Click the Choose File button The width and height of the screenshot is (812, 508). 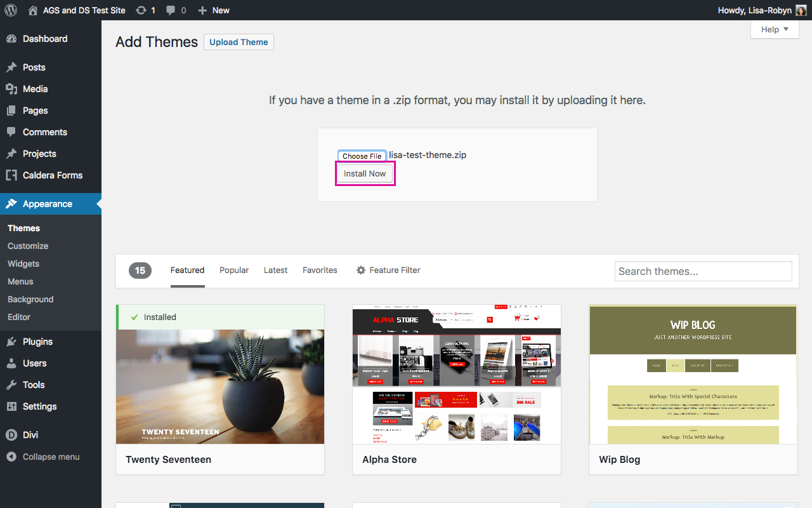tap(362, 156)
